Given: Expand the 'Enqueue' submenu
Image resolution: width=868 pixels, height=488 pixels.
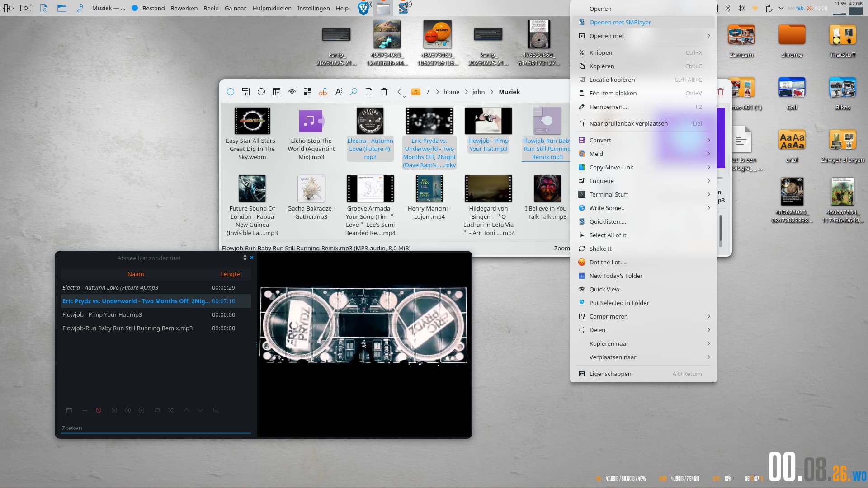Looking at the screenshot, I should tap(643, 181).
